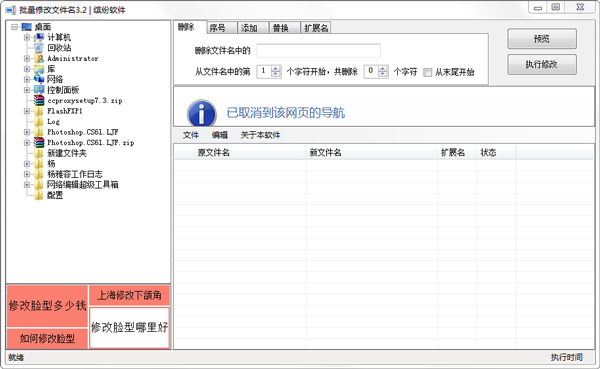
Task: Click the libraries icon beside 库
Action: click(39, 69)
